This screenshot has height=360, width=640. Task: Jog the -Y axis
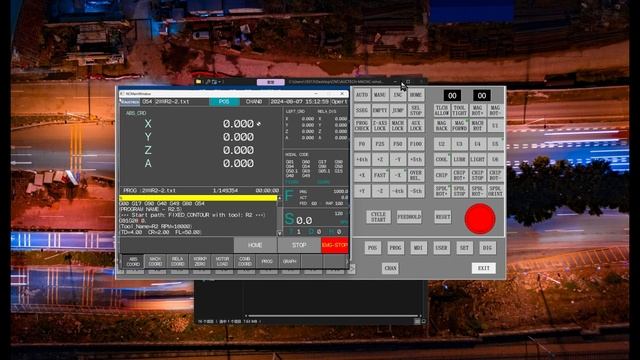398,160
